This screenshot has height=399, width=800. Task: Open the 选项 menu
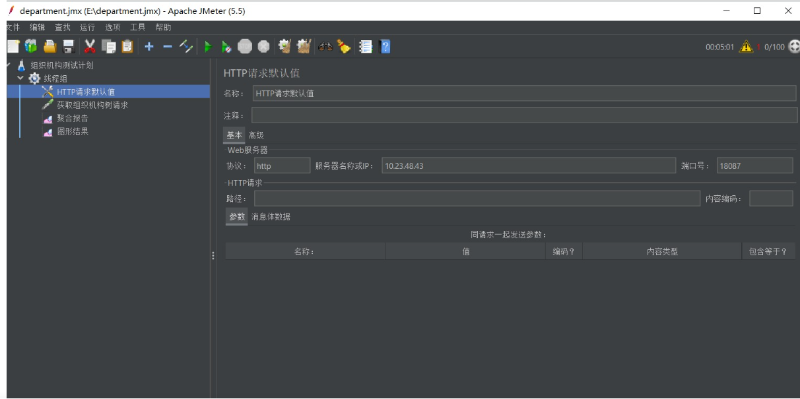113,28
